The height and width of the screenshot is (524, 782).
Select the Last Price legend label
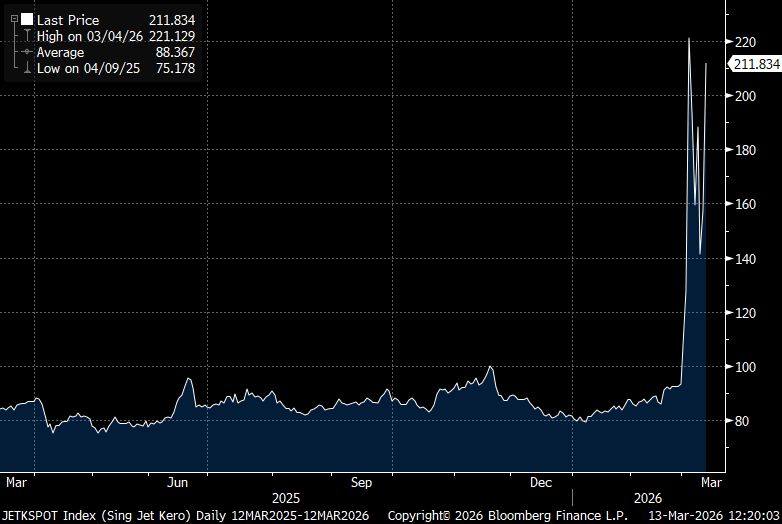click(x=68, y=20)
